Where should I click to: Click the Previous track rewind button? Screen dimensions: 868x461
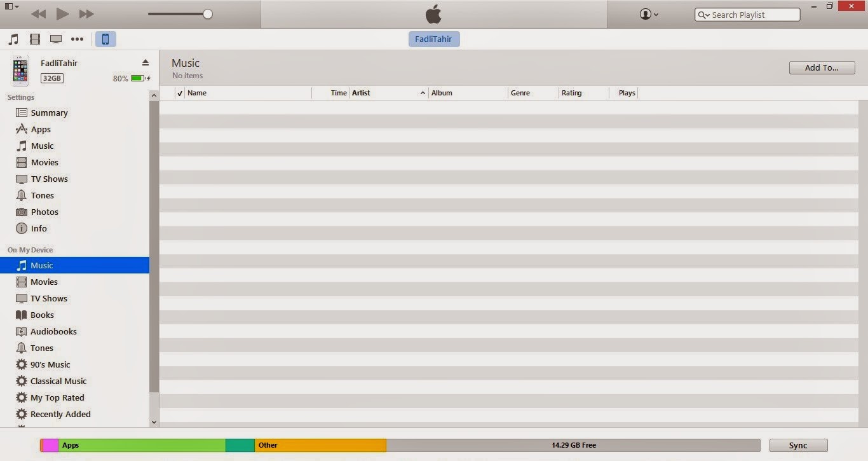pos(38,14)
